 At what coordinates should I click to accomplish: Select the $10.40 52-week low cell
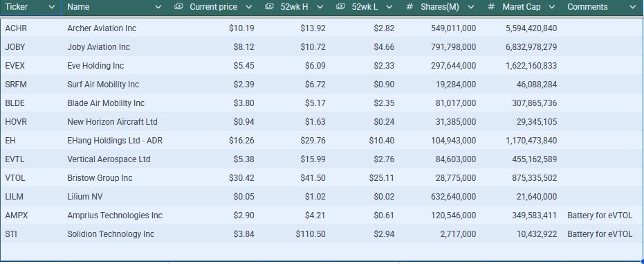pyautogui.click(x=382, y=141)
